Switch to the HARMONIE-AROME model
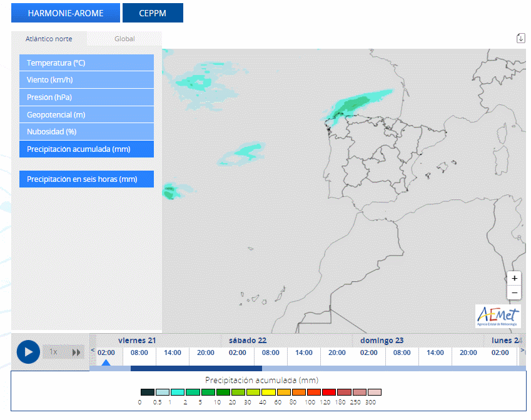 point(65,12)
